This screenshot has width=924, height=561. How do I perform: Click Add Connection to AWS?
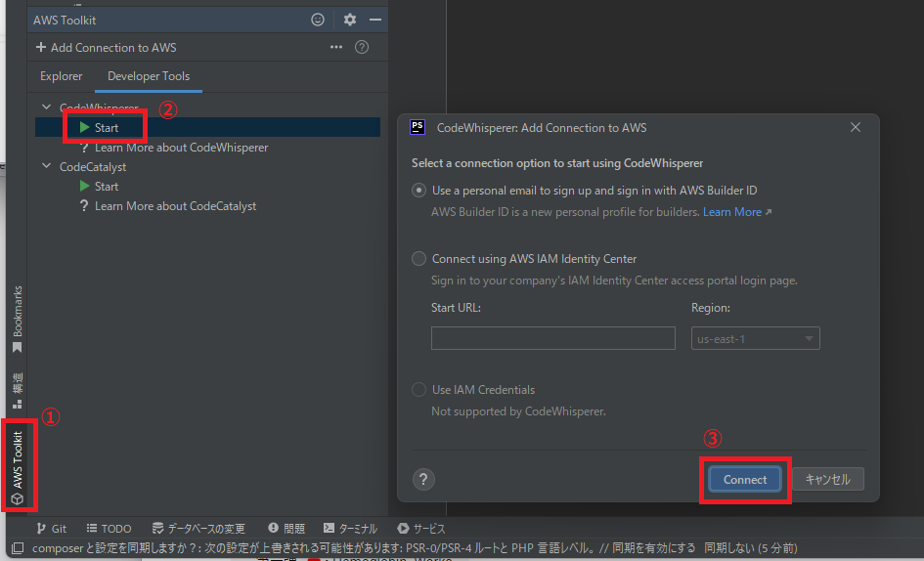[x=106, y=47]
